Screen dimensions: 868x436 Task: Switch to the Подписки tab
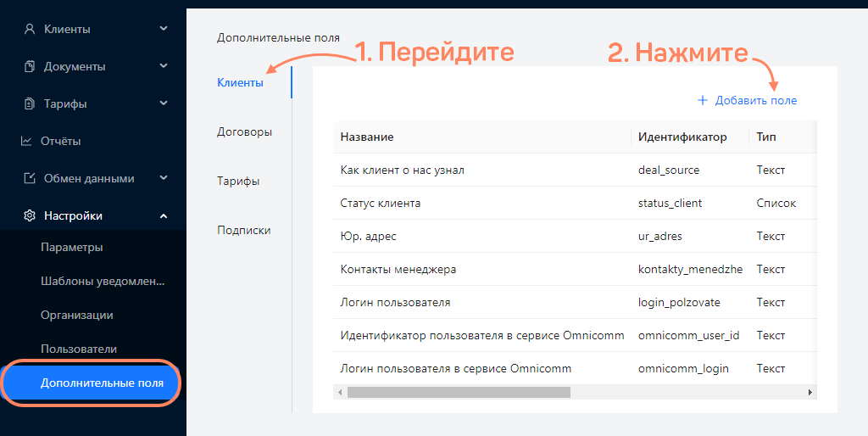[x=243, y=231]
